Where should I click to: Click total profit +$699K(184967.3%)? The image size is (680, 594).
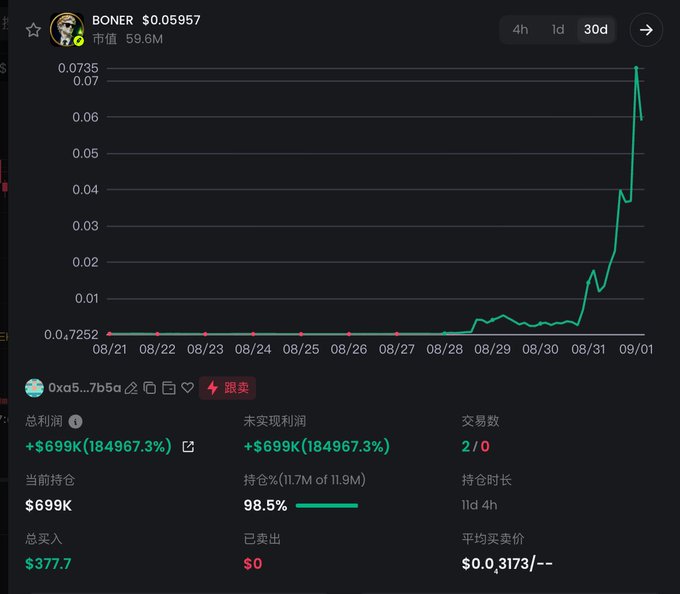98,446
